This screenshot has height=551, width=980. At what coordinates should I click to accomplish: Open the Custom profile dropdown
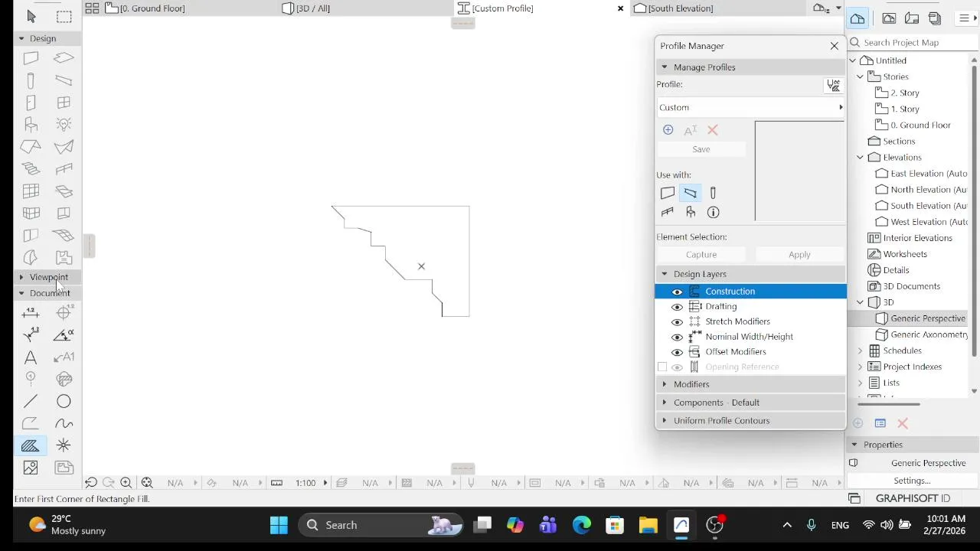tap(750, 107)
